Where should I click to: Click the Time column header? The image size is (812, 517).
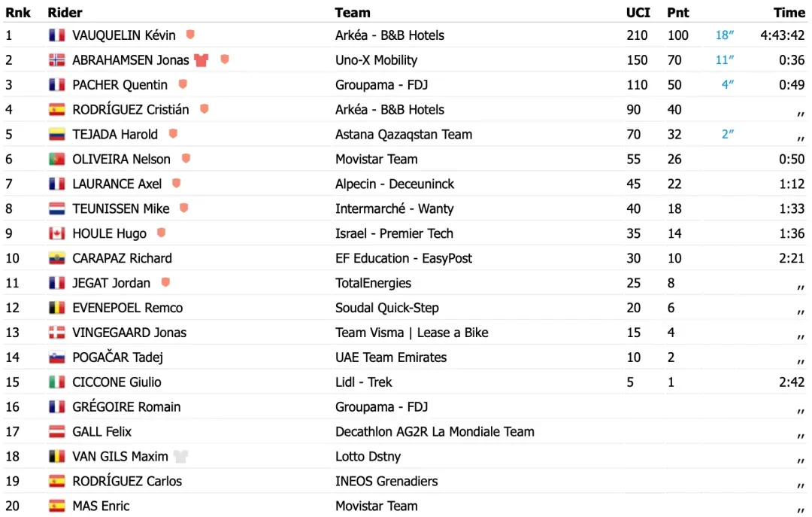[x=789, y=12]
